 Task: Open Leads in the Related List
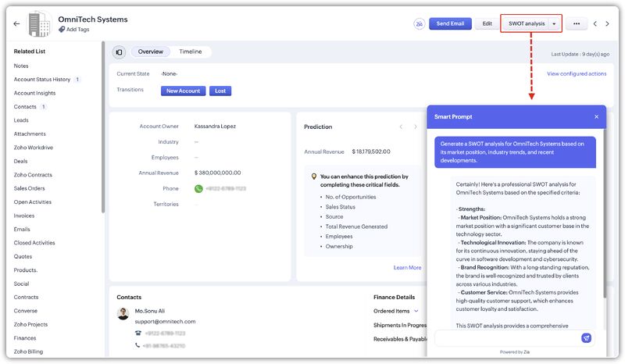tap(21, 120)
